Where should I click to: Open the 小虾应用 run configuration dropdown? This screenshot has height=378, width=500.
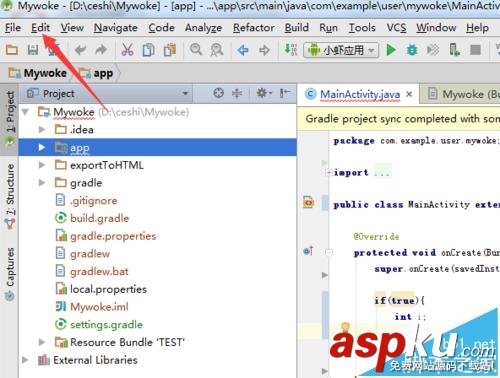pyautogui.click(x=341, y=50)
